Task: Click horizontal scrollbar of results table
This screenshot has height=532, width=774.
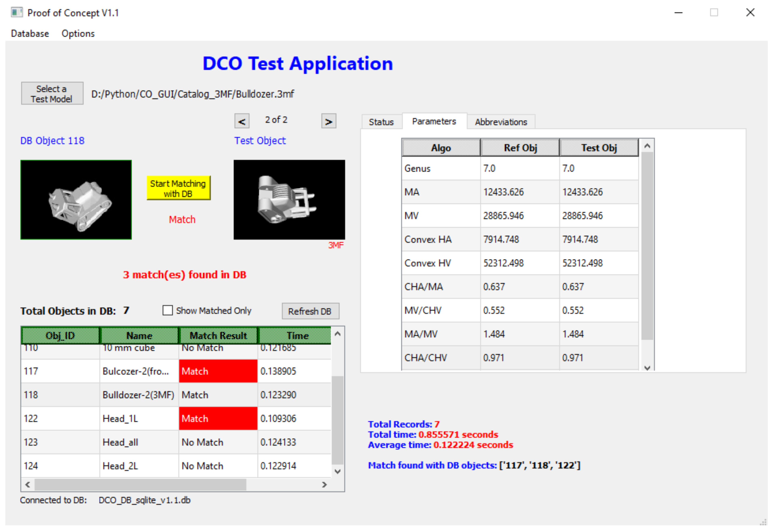Action: point(140,485)
